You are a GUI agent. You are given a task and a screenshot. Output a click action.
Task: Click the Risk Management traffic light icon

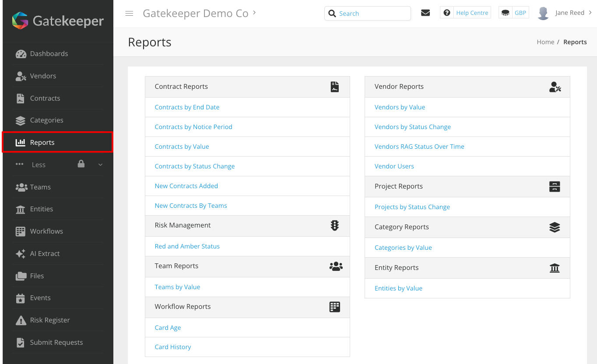335,225
